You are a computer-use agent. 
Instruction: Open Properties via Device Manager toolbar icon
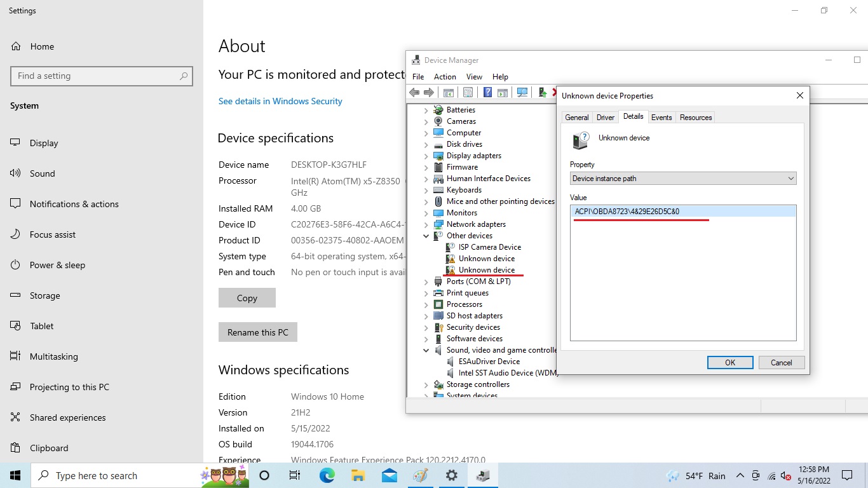468,92
